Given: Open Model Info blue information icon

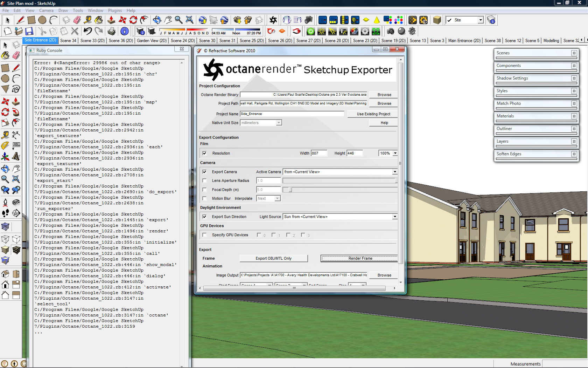Looking at the screenshot, I should click(124, 31).
